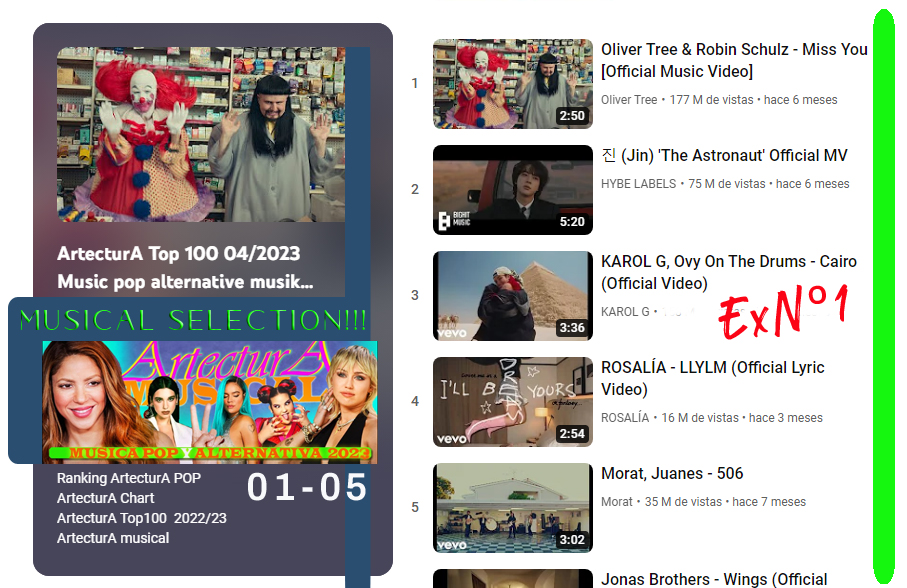Open the Oliver Tree Miss You video thumbnail
This screenshot has height=588, width=907.
[x=513, y=84]
